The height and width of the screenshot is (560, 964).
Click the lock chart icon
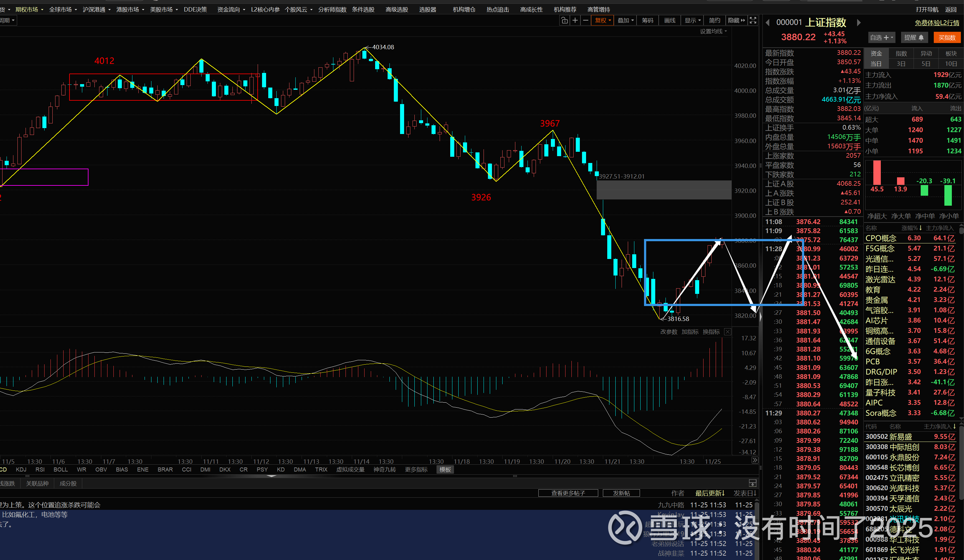[x=564, y=21]
